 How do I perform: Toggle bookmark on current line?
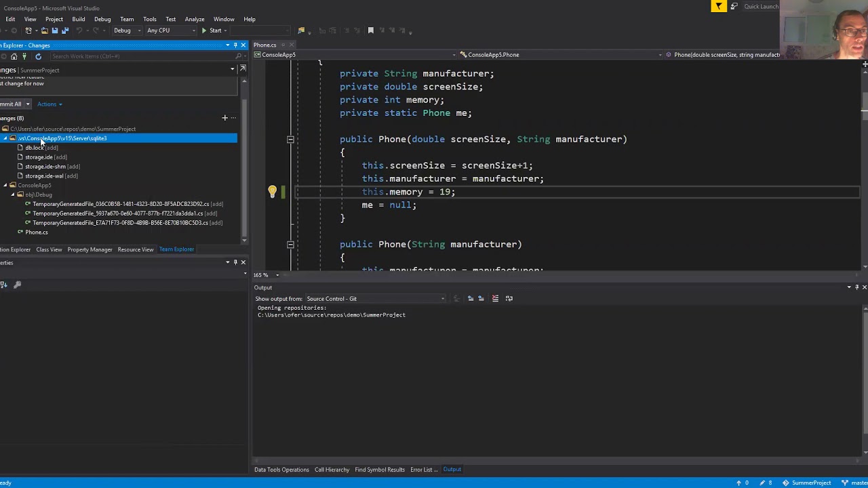(371, 30)
